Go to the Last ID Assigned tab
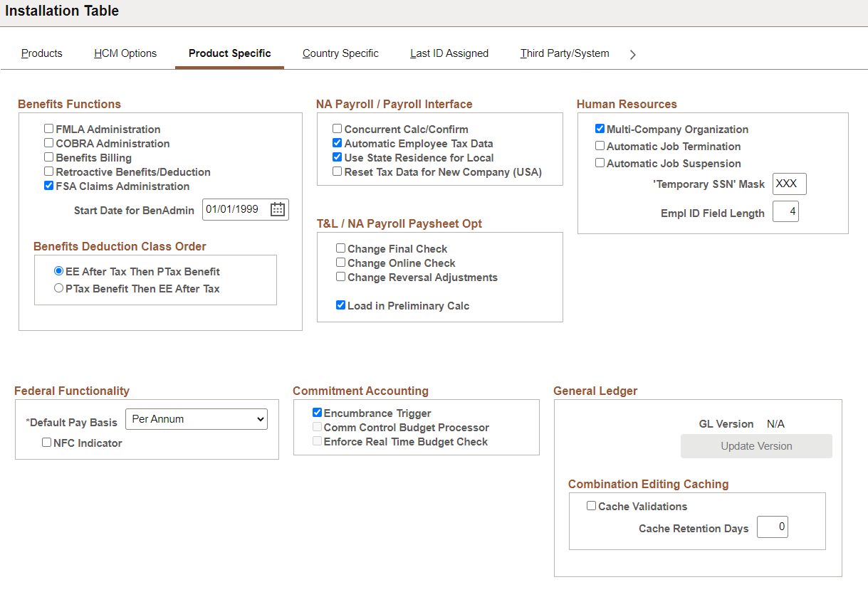 click(449, 53)
